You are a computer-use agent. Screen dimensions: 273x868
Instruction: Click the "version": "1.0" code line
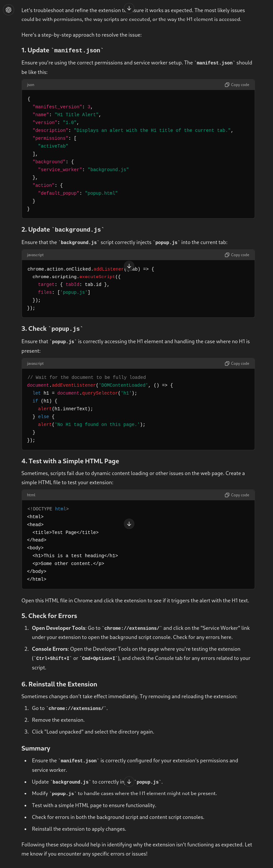point(55,122)
